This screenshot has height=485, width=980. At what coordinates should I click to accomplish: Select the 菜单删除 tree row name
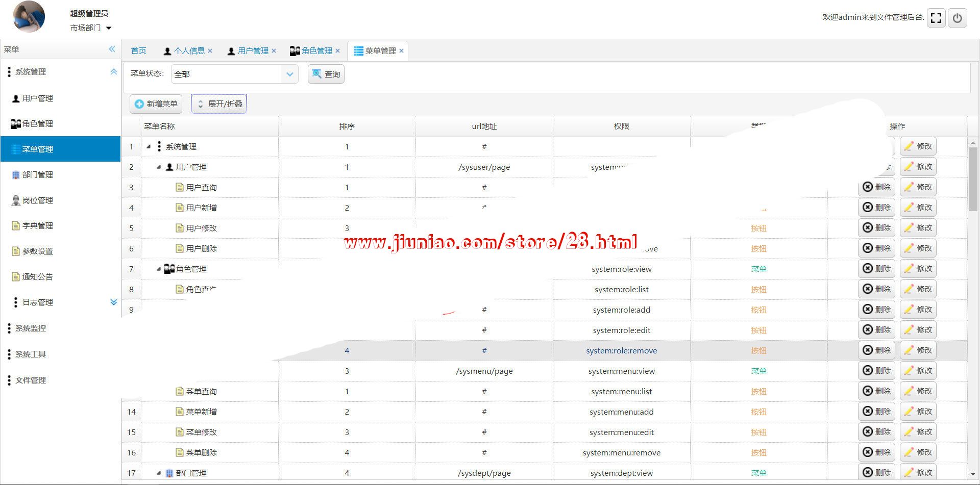[x=201, y=453]
